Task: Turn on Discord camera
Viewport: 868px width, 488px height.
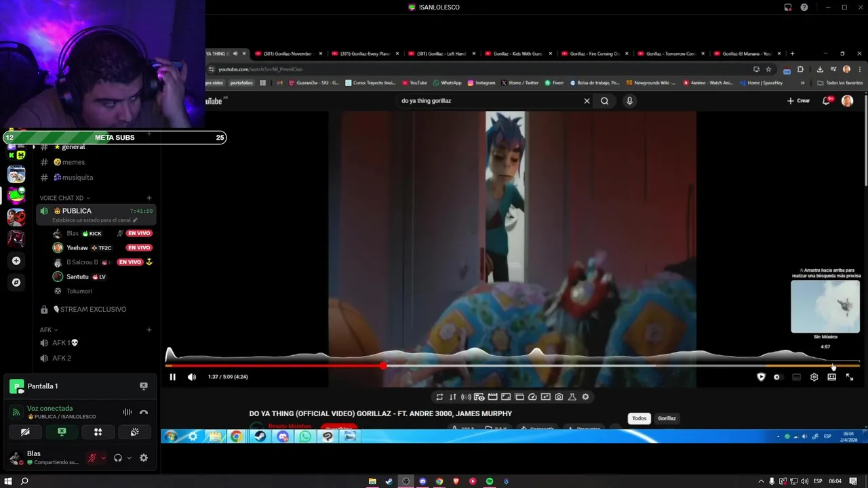Action: point(25,432)
